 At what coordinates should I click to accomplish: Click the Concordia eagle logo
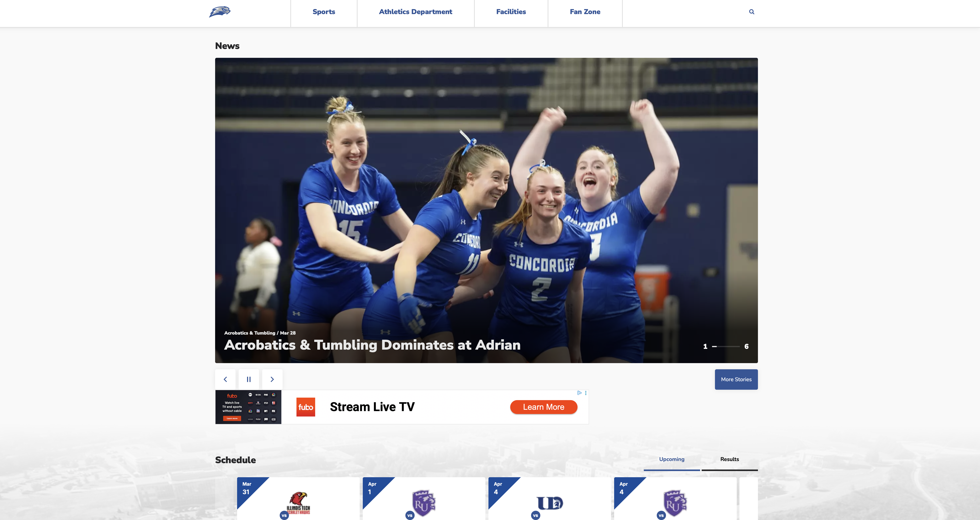[x=220, y=12]
